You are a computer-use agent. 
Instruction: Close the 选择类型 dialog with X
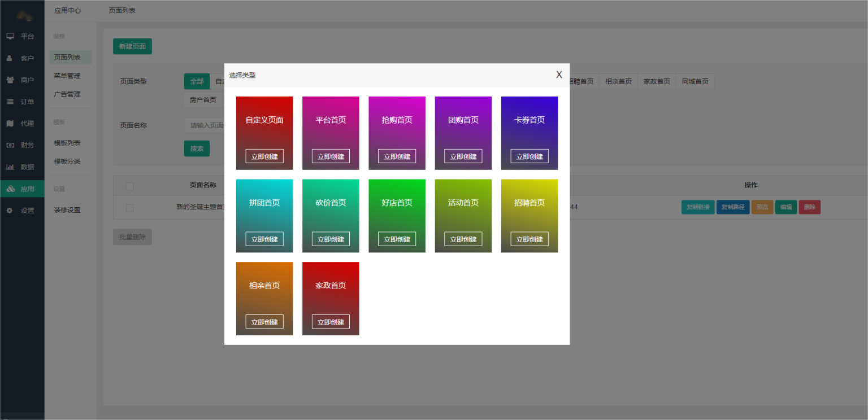(559, 75)
